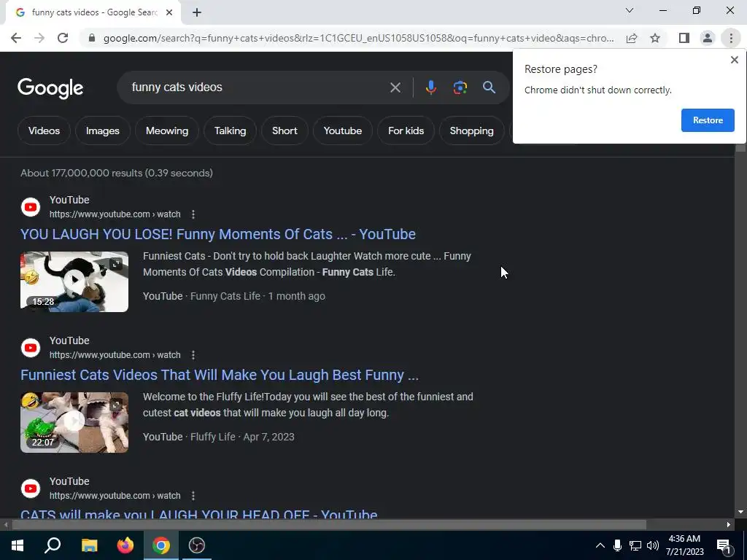Open CATS will make you LAUGH result

pyautogui.click(x=199, y=514)
